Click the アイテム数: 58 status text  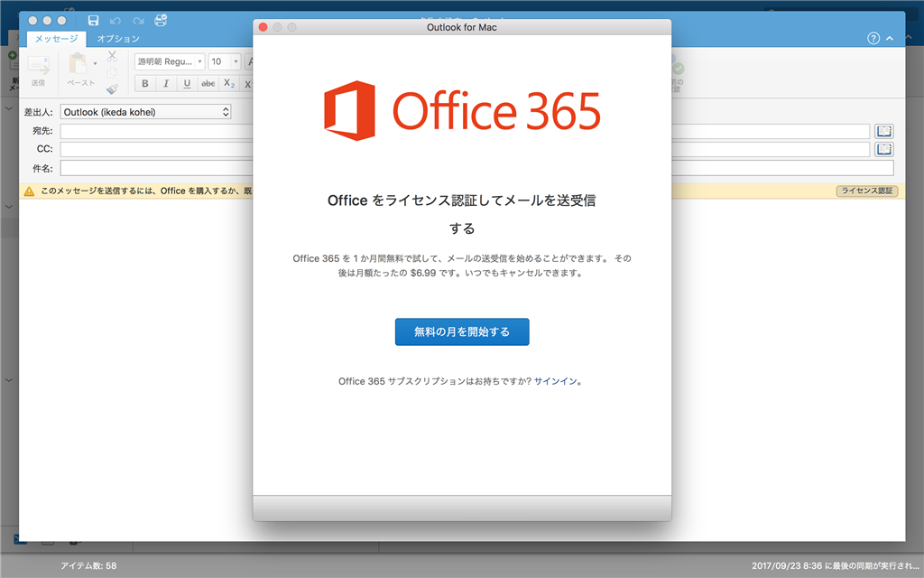click(x=89, y=565)
